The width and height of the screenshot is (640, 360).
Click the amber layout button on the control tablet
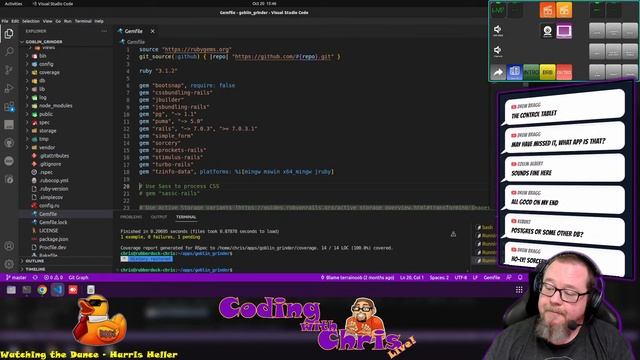click(x=564, y=10)
